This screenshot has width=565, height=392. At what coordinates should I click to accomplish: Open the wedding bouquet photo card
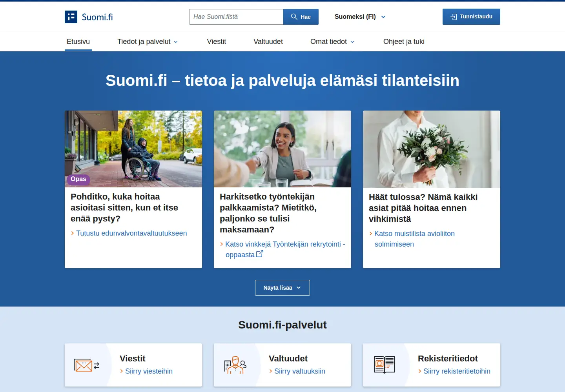432,149
